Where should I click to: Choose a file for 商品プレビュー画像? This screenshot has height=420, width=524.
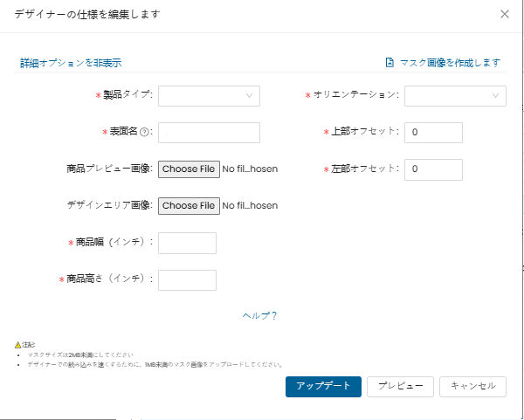[x=189, y=169]
